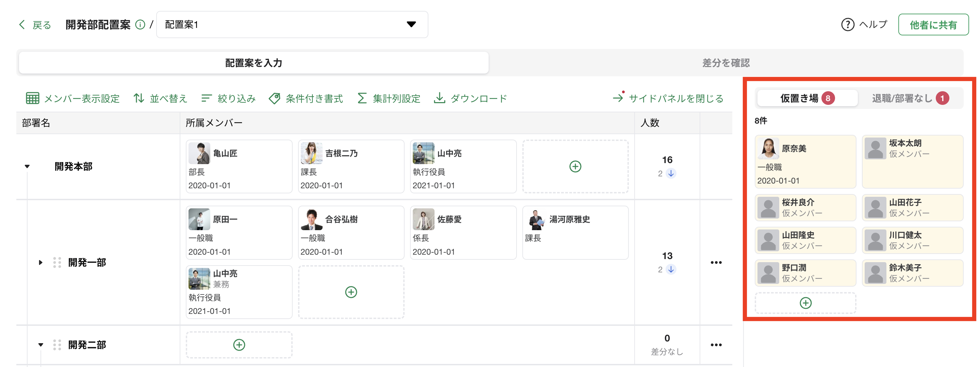Add a member to 開発二部
The image size is (980, 367).
tap(239, 345)
